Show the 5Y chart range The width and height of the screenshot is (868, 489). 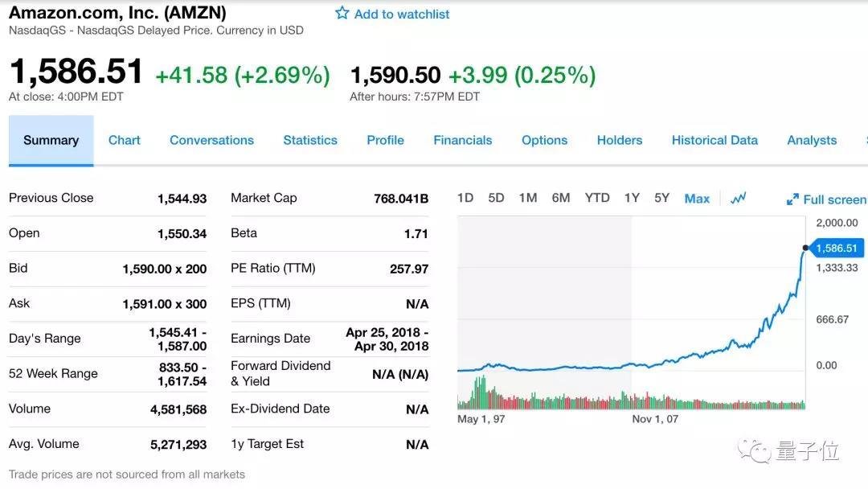661,198
